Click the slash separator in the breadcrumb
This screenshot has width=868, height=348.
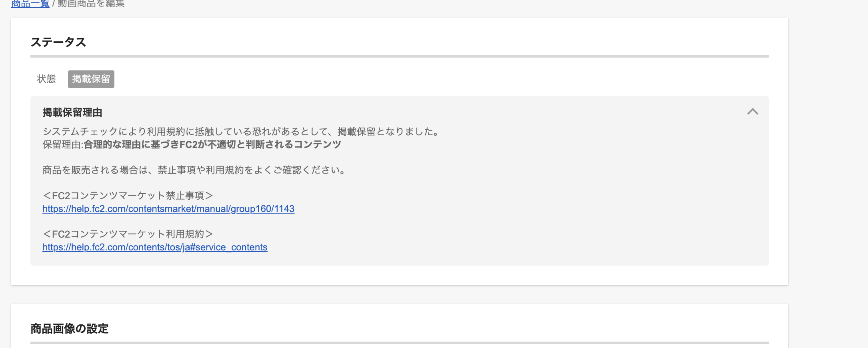tap(54, 4)
